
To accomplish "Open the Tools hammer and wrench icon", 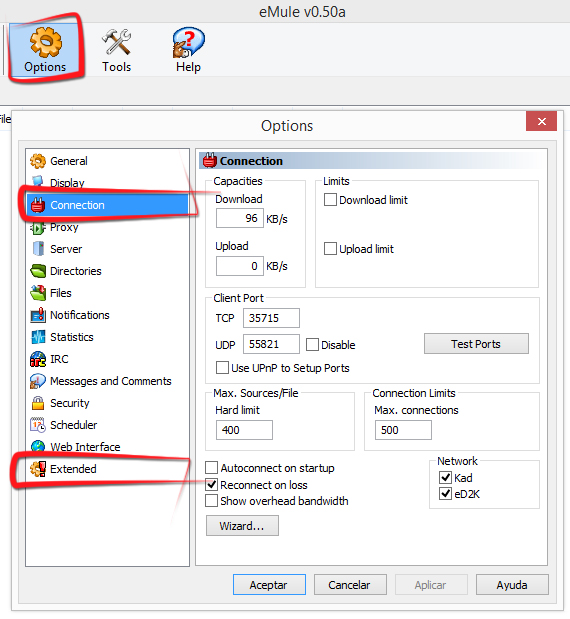I will pos(116,42).
